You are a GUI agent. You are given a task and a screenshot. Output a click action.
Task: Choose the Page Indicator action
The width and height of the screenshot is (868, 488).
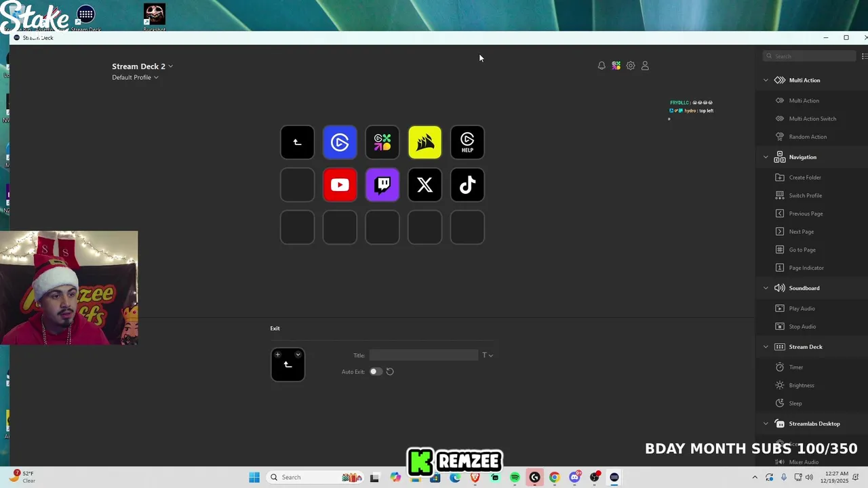tap(806, 268)
